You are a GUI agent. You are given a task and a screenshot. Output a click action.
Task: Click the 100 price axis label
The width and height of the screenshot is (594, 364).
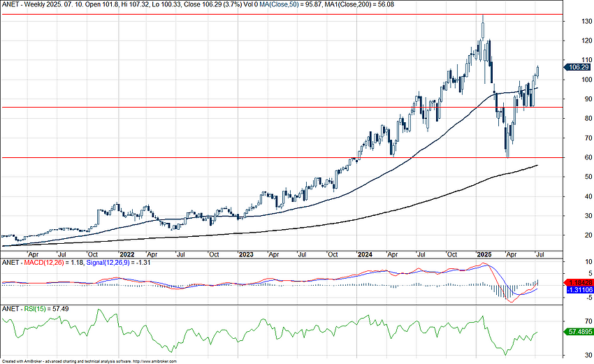tap(587, 80)
